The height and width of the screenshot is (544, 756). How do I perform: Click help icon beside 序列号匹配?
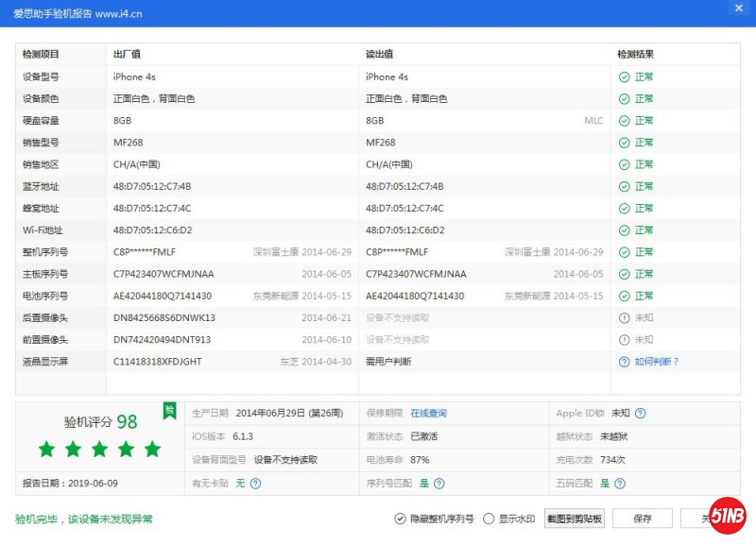tap(439, 483)
